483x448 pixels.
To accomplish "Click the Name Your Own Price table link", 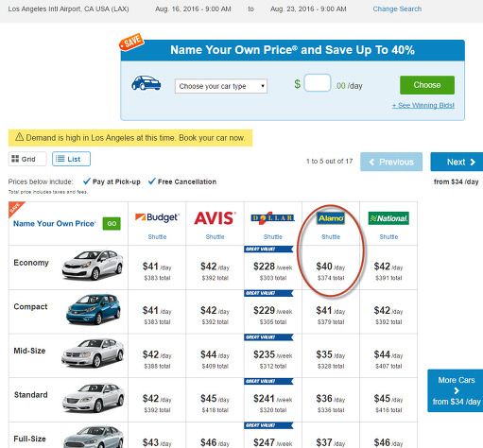I will pyautogui.click(x=54, y=224).
